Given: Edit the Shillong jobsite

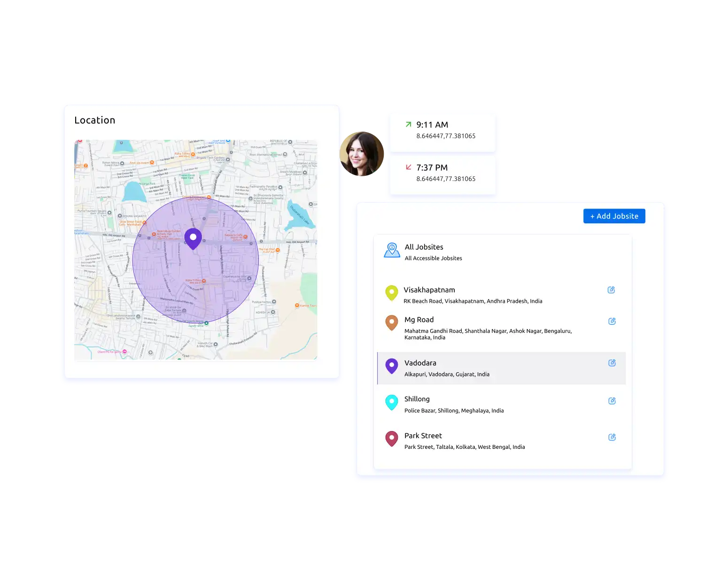Looking at the screenshot, I should [612, 400].
